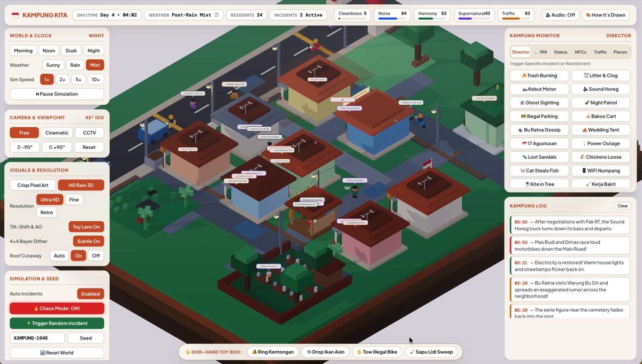The image size is (642, 364).
Task: Set sim speed to 5×
Action: 78,80
